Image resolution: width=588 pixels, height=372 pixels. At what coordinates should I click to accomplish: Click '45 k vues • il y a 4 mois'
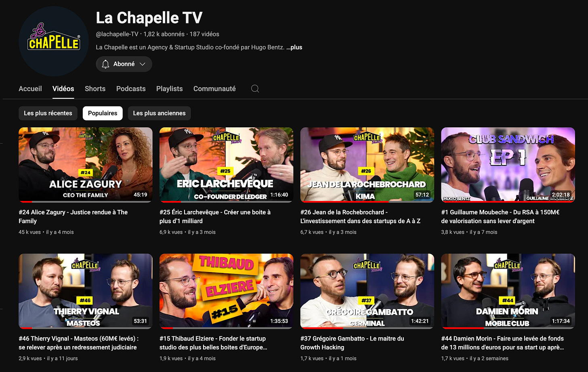tap(46, 232)
